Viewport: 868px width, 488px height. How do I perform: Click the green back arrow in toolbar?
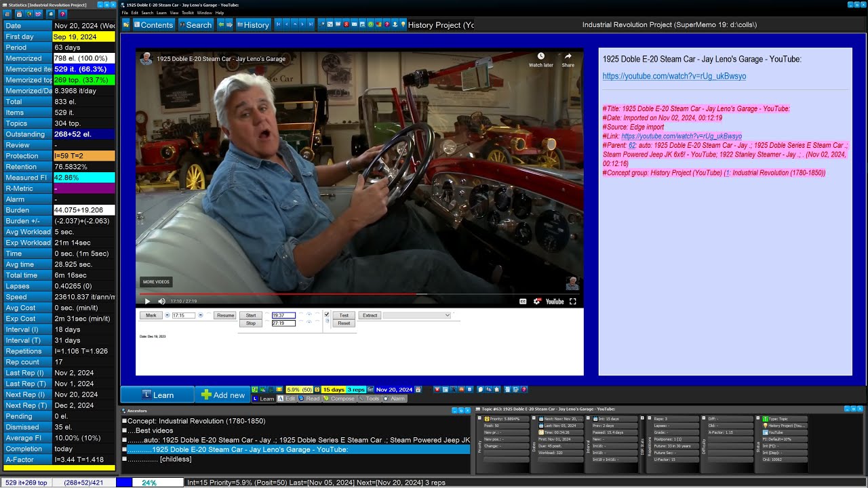(221, 25)
